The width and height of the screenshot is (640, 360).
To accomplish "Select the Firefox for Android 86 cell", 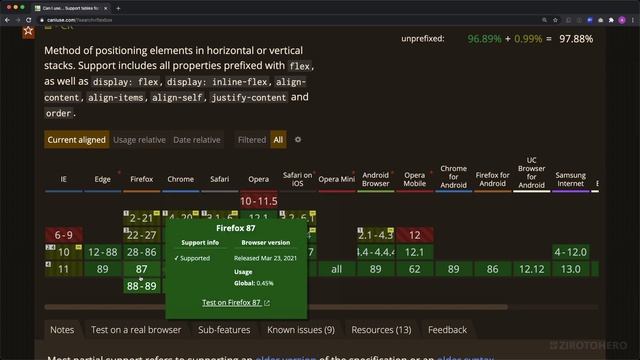I will point(492,269).
